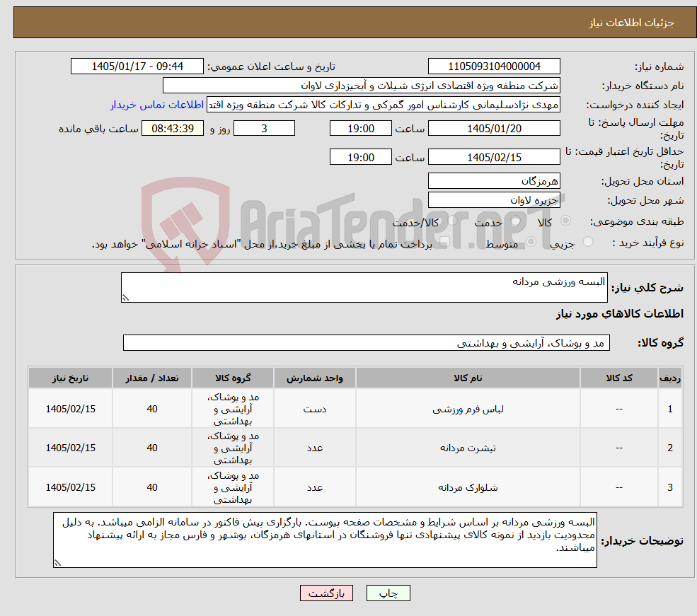The width and height of the screenshot is (697, 616).
Task: Click the عدد unit cell for شلوارک مردانه
Action: coord(315,487)
